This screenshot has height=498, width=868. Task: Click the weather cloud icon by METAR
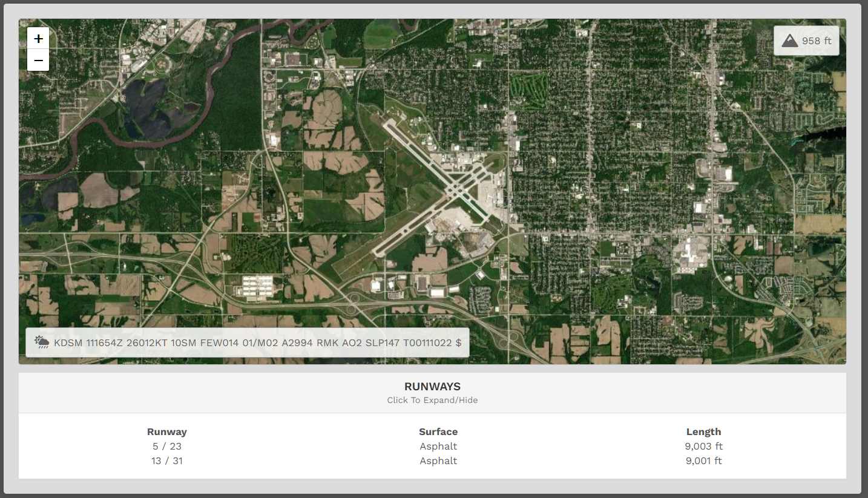(x=42, y=342)
